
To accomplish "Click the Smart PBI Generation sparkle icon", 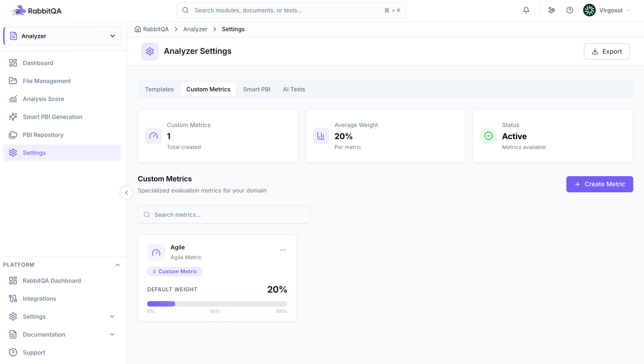I will click(13, 117).
